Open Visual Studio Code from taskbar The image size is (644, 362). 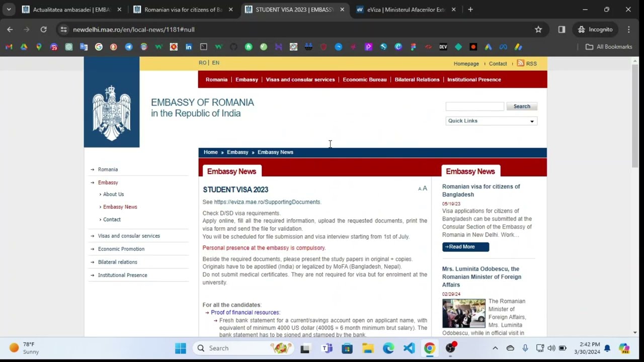(409, 348)
